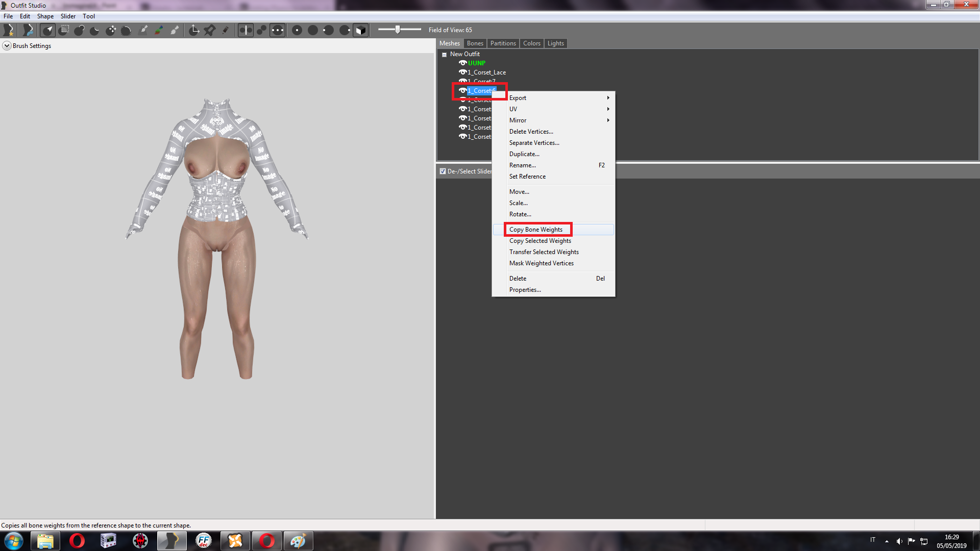Choose the Deflate brush tool
Viewport: 980px width, 551px height.
[x=94, y=30]
